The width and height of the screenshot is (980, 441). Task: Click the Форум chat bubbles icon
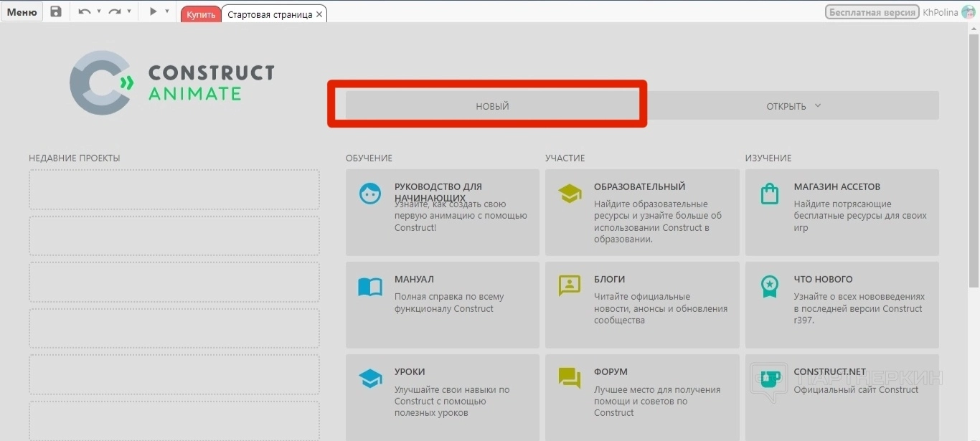(570, 379)
